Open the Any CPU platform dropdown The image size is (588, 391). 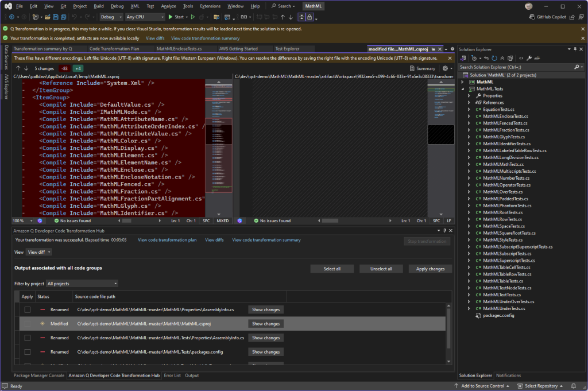(x=145, y=17)
